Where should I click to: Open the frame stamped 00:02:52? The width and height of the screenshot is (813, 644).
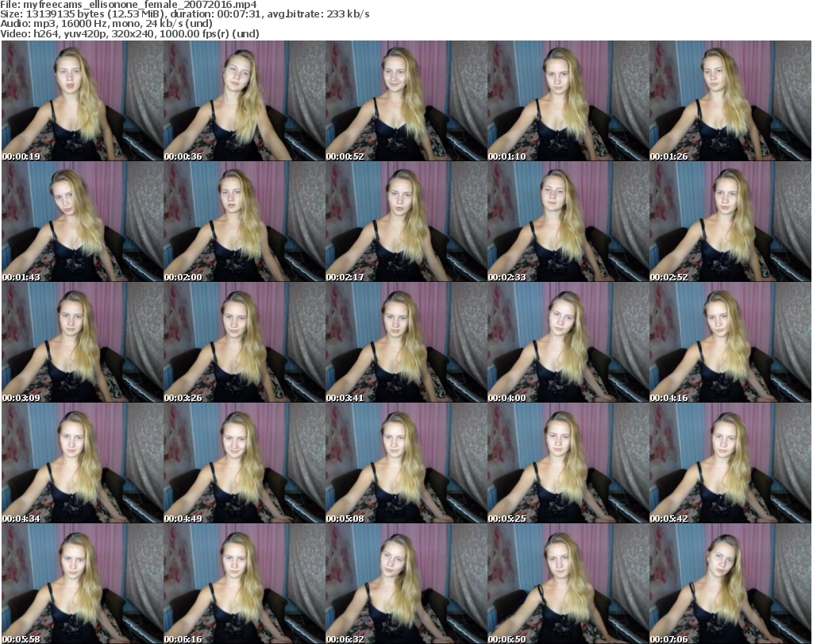coord(730,222)
